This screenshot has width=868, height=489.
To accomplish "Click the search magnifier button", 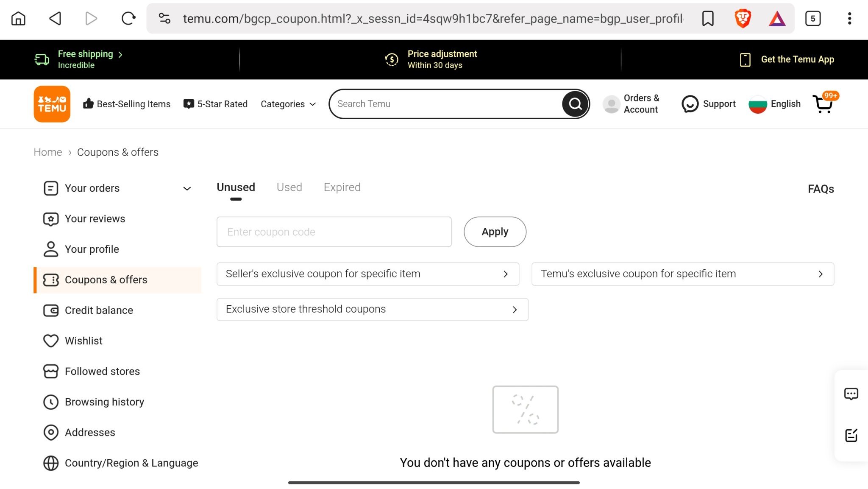I will tap(575, 104).
